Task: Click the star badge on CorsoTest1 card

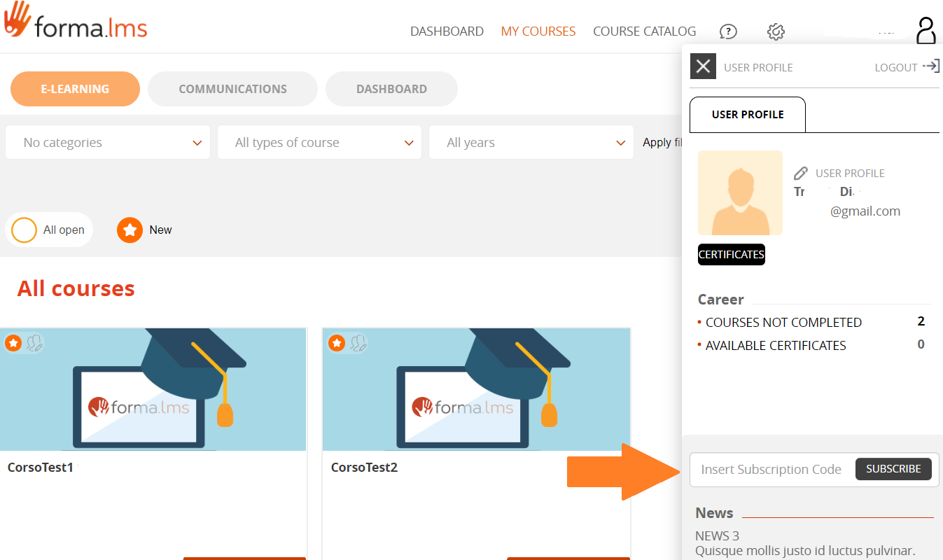Action: (x=13, y=343)
